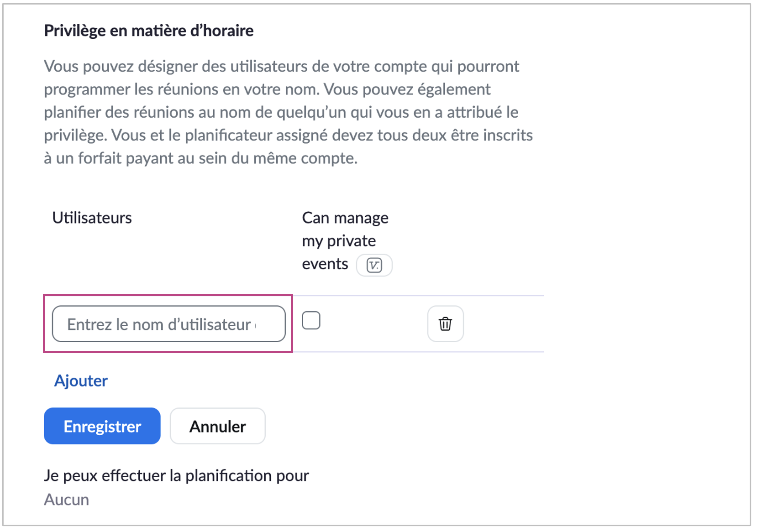Click inside the username text box
Viewport: 757px width, 532px height.
pos(168,324)
